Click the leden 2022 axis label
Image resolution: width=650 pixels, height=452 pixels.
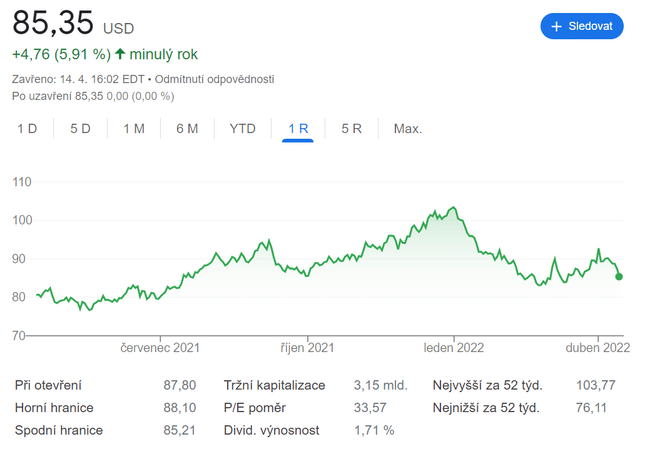pos(454,348)
